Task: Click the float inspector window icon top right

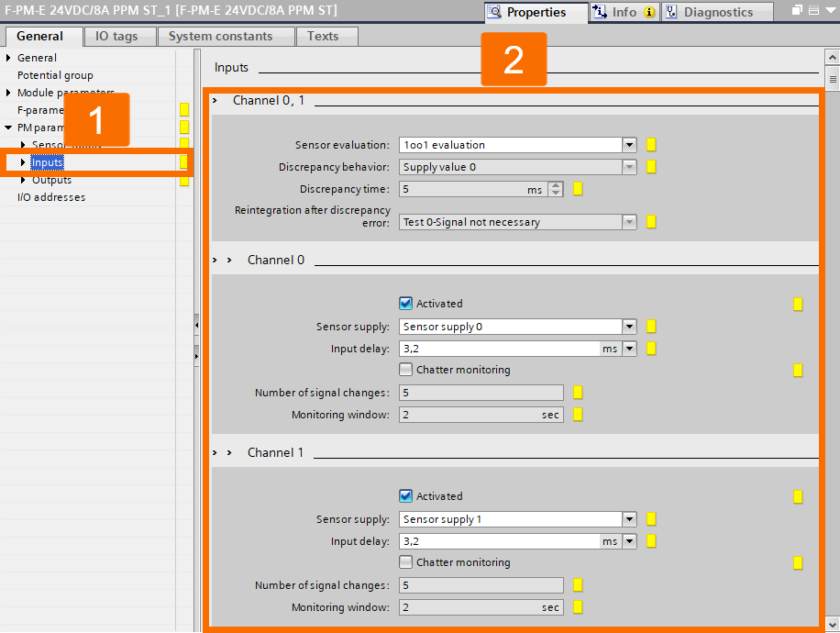Action: [x=797, y=8]
